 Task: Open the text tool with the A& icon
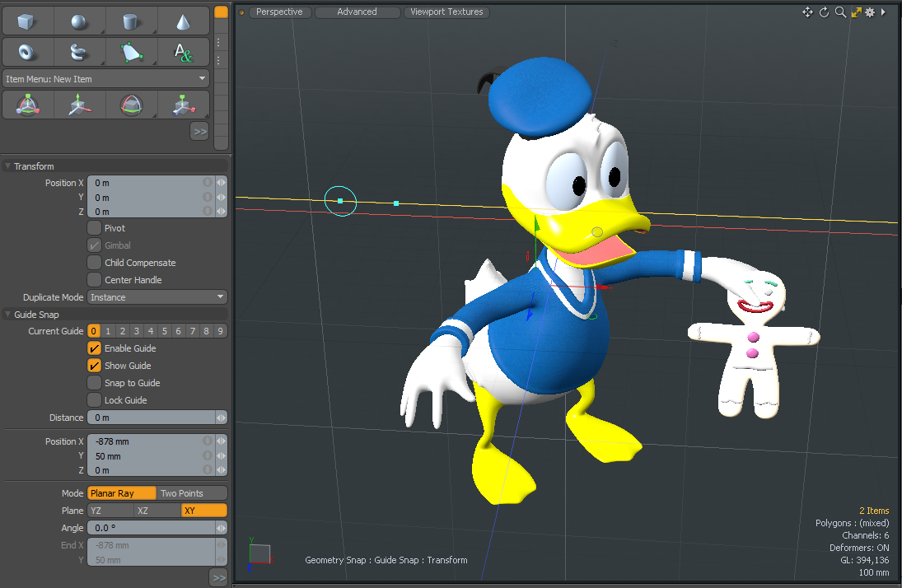(183, 53)
